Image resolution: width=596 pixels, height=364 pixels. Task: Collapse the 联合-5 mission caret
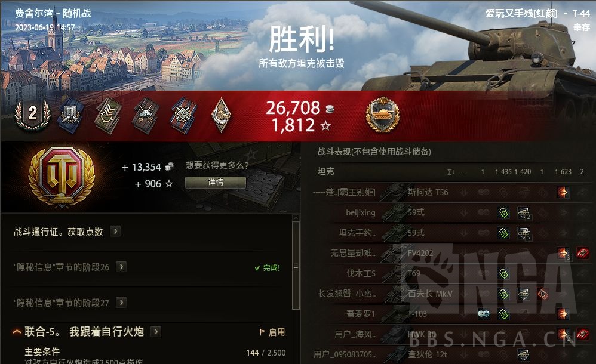click(17, 332)
